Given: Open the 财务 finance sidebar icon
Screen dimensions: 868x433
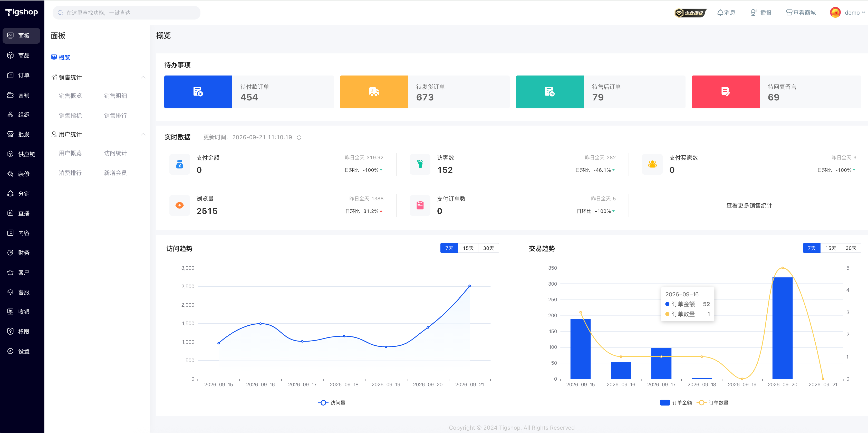Looking at the screenshot, I should coord(11,253).
